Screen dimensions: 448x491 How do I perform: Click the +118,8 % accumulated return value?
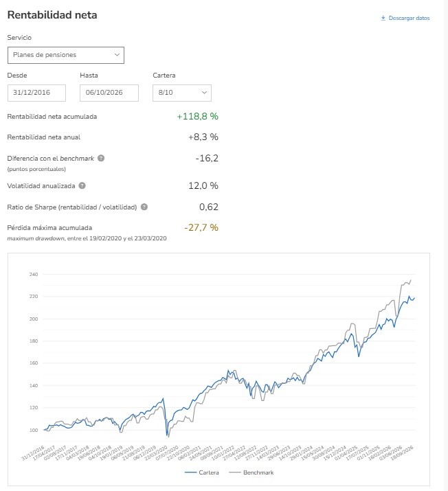click(198, 117)
